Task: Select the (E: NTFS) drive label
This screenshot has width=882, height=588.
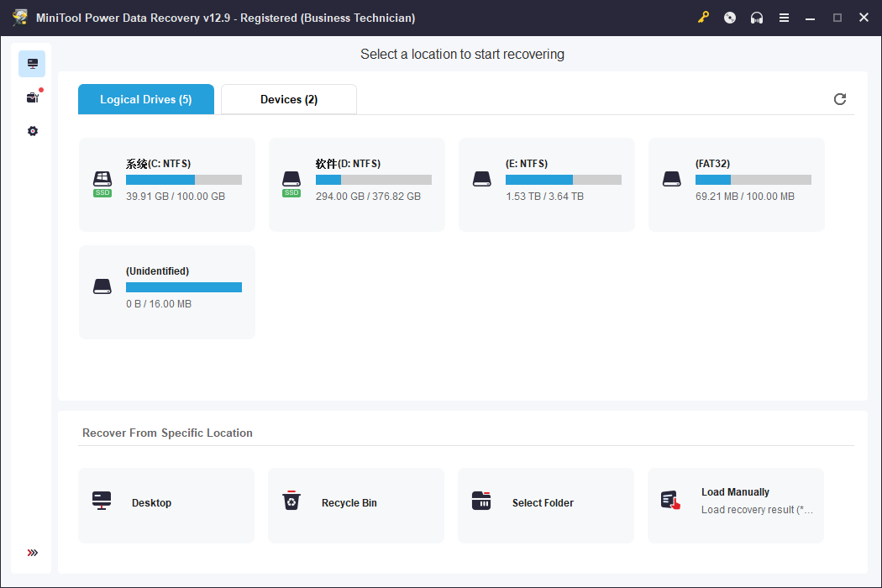Action: [527, 164]
